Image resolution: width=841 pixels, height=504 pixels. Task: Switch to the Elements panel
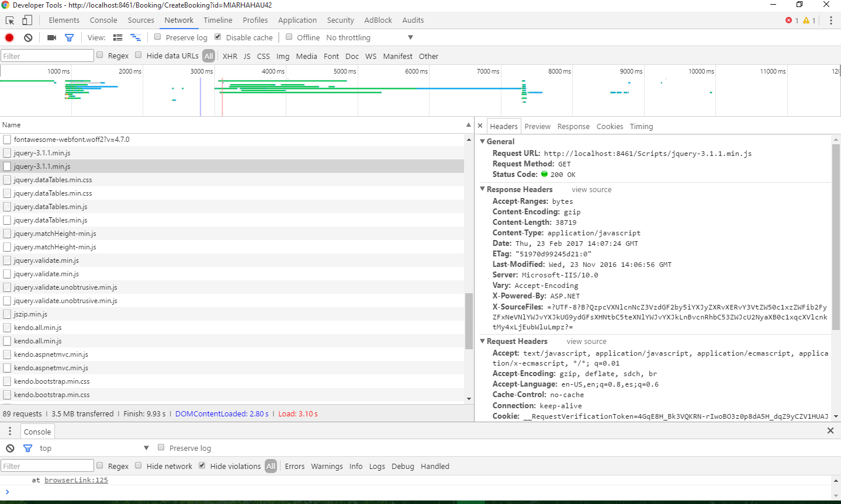coord(64,20)
